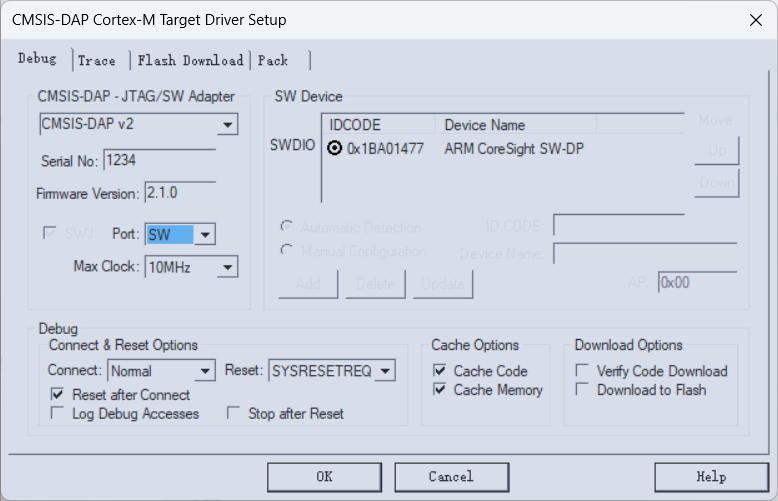778x501 pixels.
Task: Enable Reset after Connect checkbox
Action: [x=57, y=395]
